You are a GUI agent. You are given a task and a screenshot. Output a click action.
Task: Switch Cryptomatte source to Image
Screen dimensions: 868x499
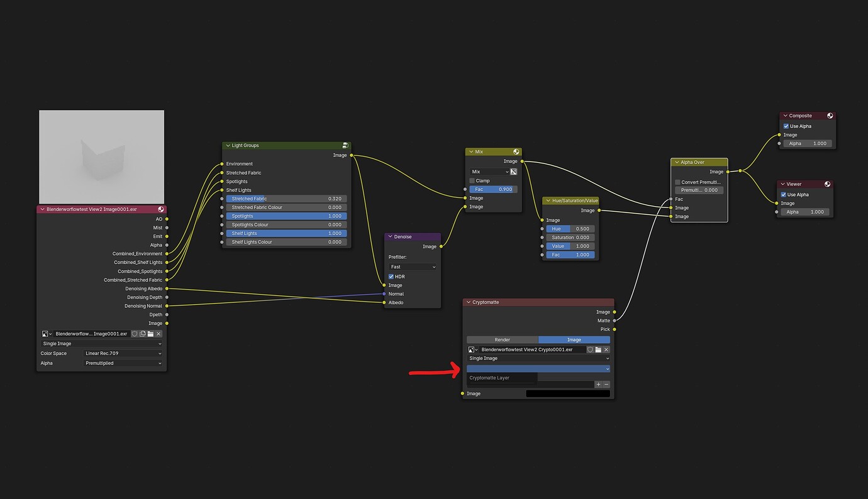click(x=574, y=340)
